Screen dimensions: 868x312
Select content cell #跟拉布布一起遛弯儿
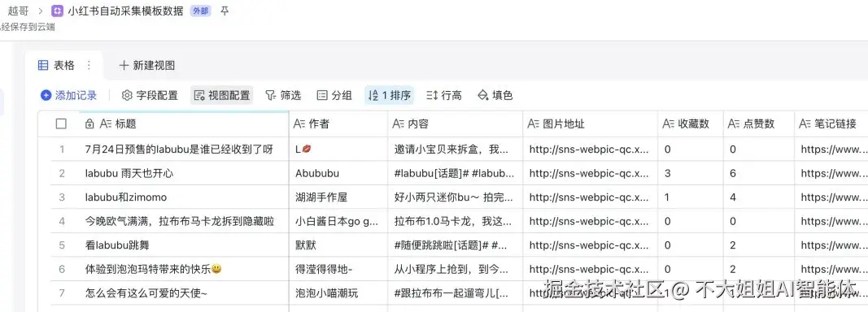tap(456, 293)
